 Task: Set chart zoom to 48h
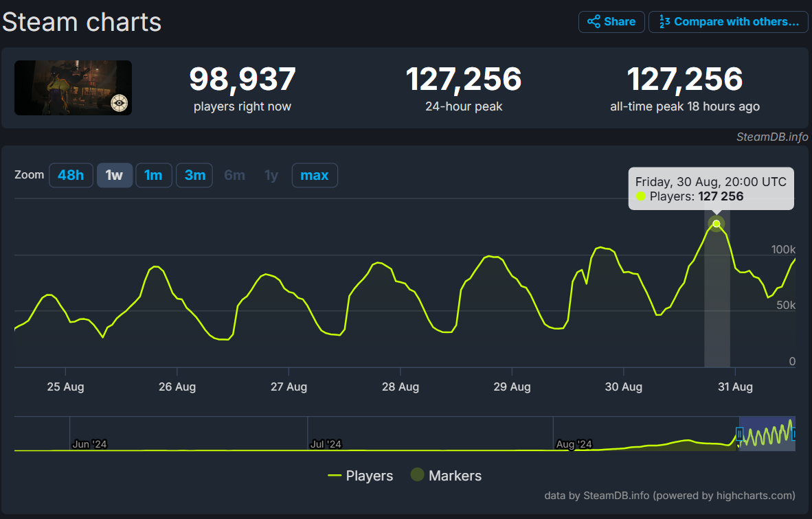[x=71, y=175]
